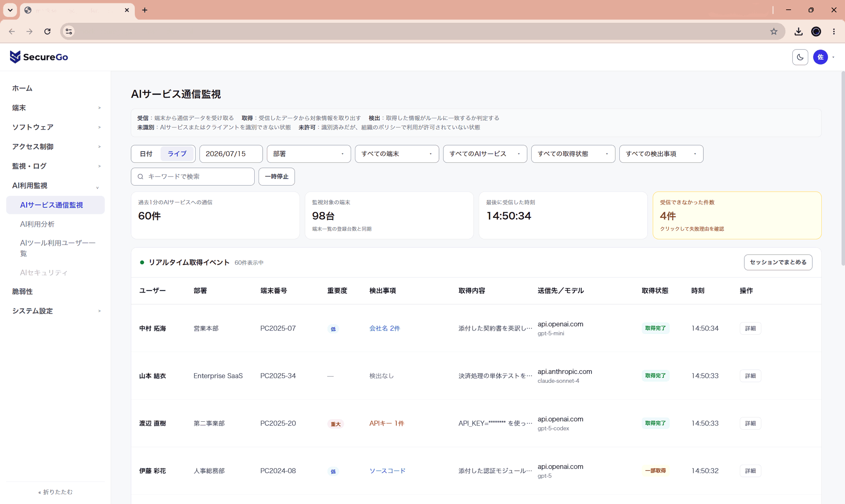This screenshot has height=504, width=845.
Task: Open the すべての端末 dropdown
Action: click(397, 154)
